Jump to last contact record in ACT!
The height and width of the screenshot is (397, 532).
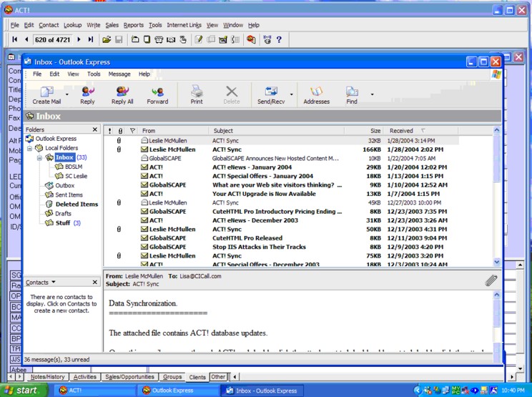pyautogui.click(x=91, y=40)
